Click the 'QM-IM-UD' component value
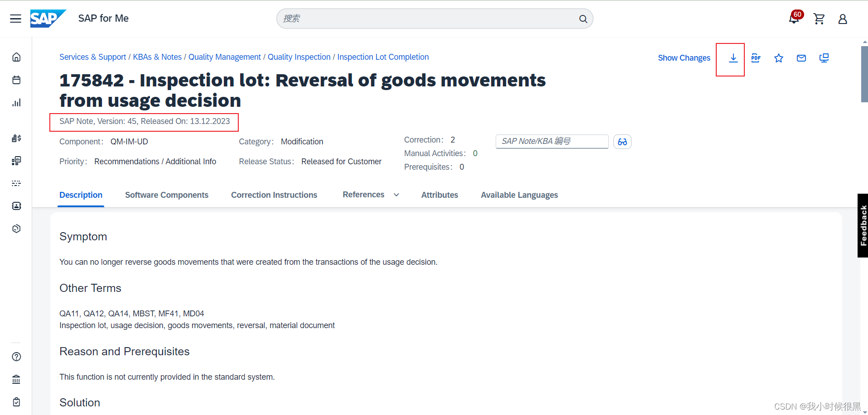 pyautogui.click(x=129, y=142)
